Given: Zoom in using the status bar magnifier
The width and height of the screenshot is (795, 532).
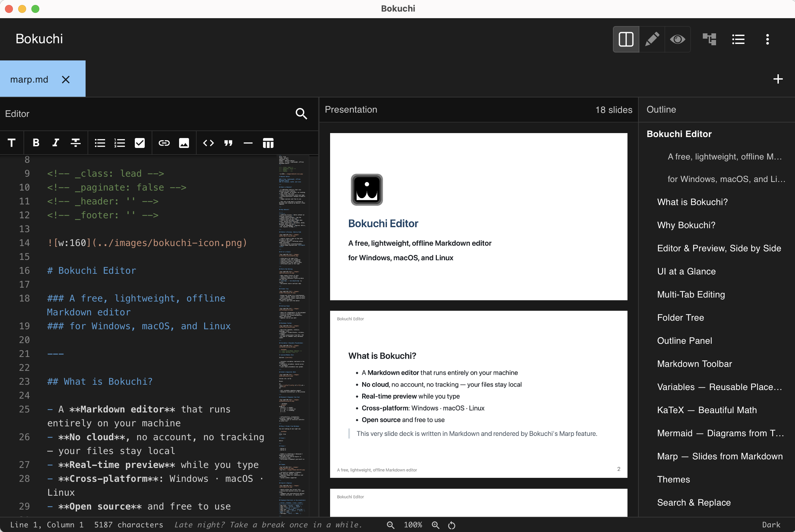Looking at the screenshot, I should [435, 525].
